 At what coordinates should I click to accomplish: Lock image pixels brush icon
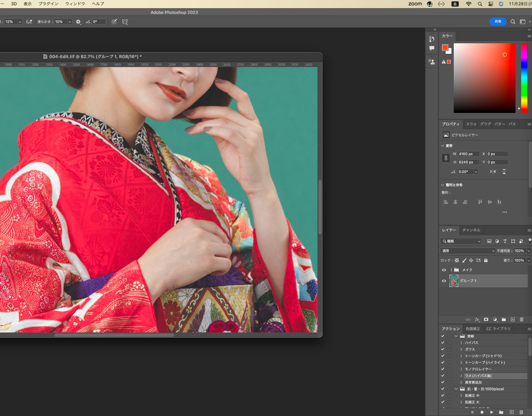(x=464, y=260)
